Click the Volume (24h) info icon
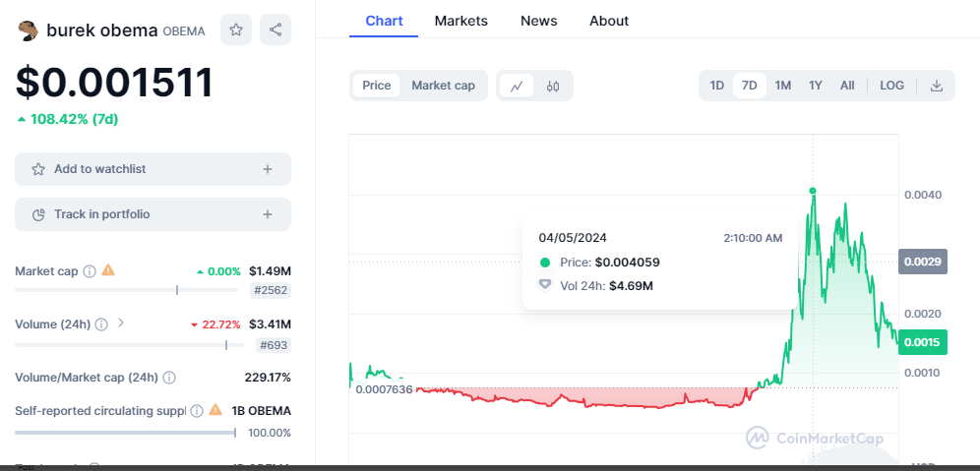 coord(101,324)
